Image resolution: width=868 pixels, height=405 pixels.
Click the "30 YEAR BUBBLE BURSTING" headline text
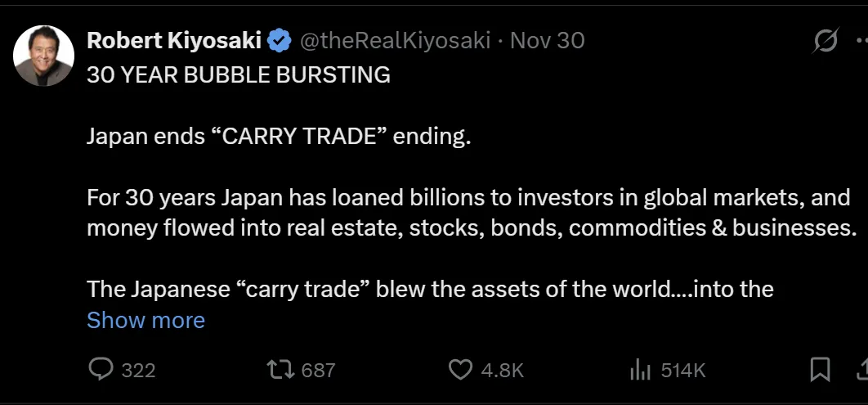click(x=239, y=75)
